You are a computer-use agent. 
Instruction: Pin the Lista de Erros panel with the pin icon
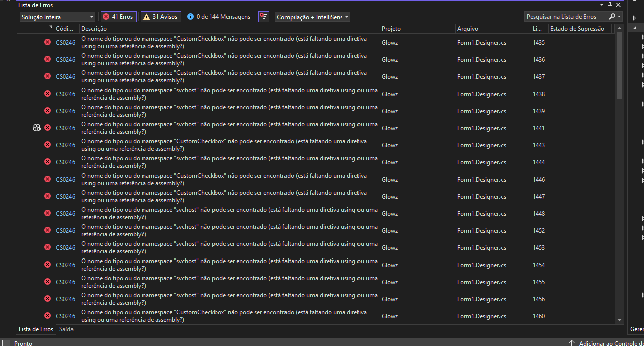tap(610, 5)
